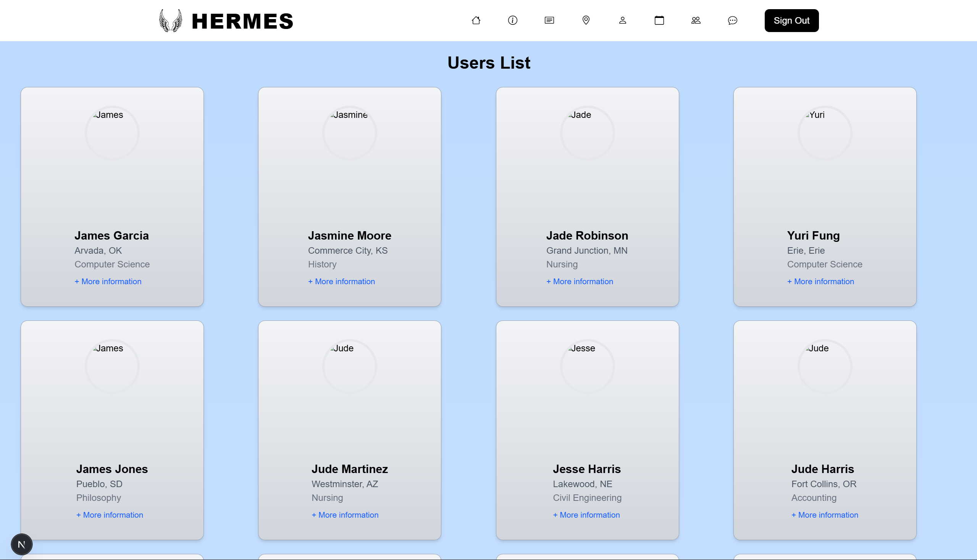Viewport: 977px width, 560px height.
Task: Open More information for Jesse Harris
Action: [x=586, y=515]
